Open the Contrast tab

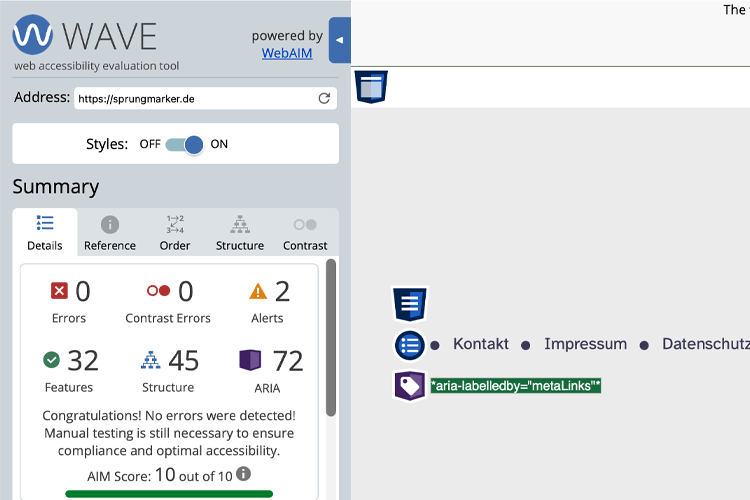pos(305,233)
